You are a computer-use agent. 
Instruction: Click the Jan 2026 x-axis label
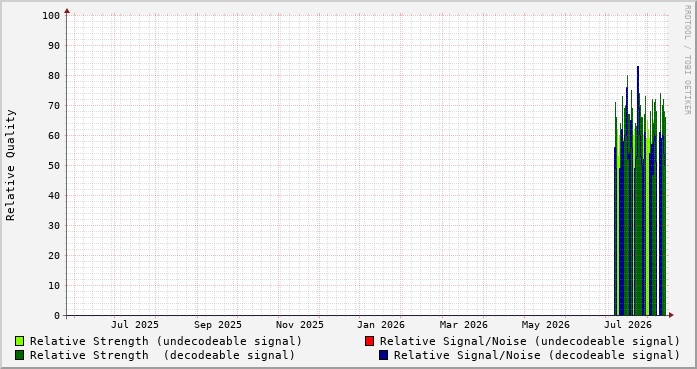[381, 325]
